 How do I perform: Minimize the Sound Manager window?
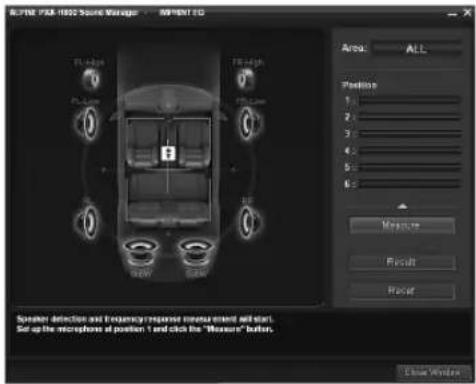[452, 14]
